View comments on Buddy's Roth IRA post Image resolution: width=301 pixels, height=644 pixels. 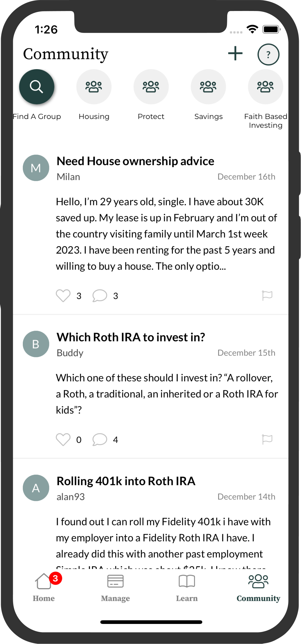pyautogui.click(x=100, y=440)
